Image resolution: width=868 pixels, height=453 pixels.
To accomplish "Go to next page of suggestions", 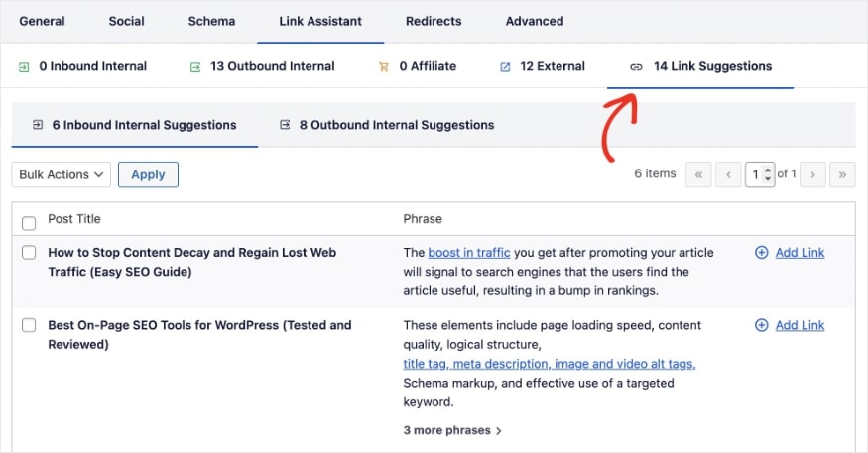I will [x=812, y=174].
